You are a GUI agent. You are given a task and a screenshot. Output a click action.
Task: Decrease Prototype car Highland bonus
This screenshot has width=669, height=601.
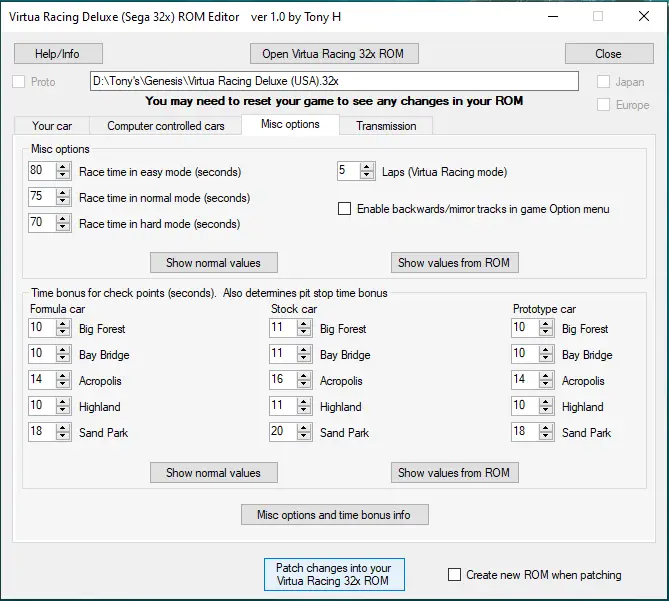[546, 410]
